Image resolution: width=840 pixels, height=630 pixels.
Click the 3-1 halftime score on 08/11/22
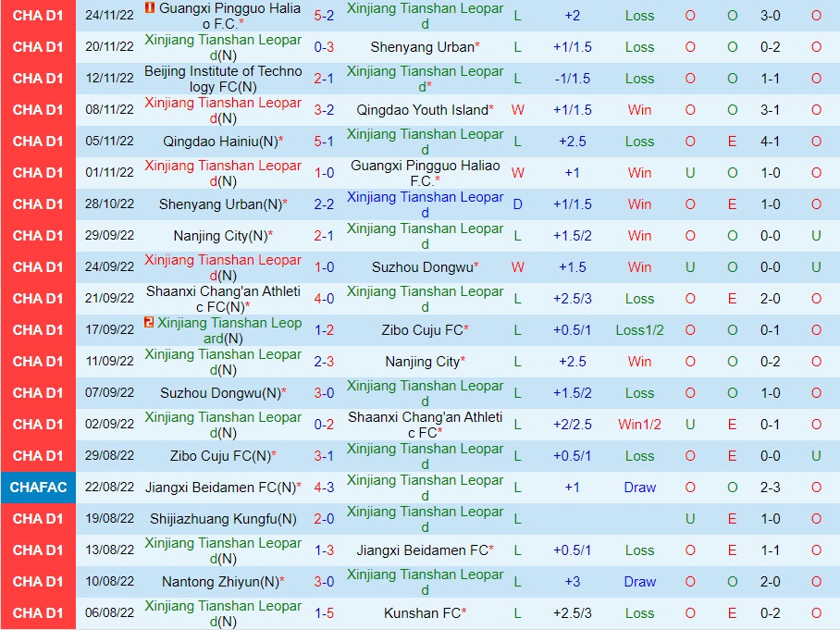point(770,110)
